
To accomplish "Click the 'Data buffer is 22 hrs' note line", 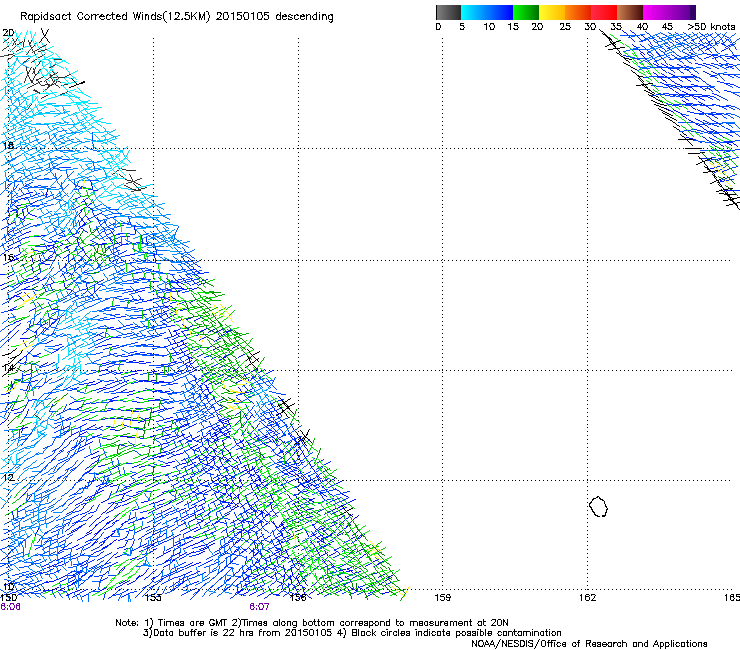I will click(x=352, y=633).
